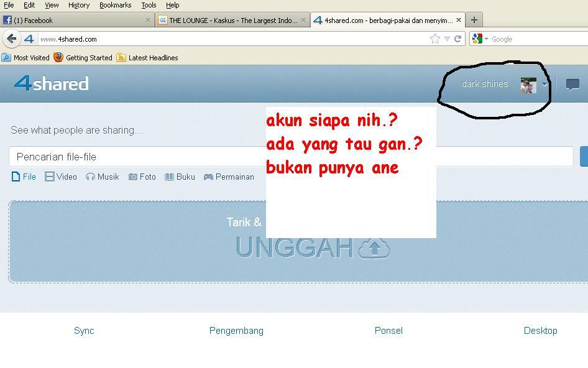Open the Getting Started bookmark

(83, 58)
